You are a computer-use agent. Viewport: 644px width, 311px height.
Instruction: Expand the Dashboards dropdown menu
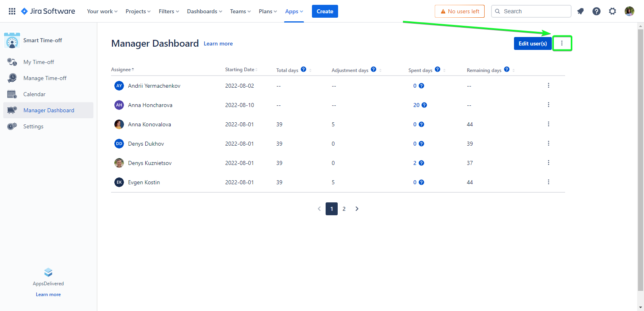(x=204, y=11)
